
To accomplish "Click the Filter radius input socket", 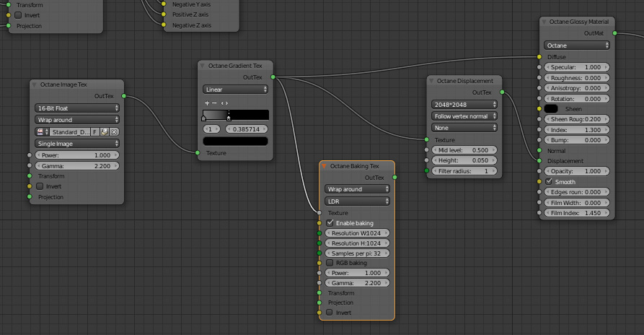I will click(427, 171).
